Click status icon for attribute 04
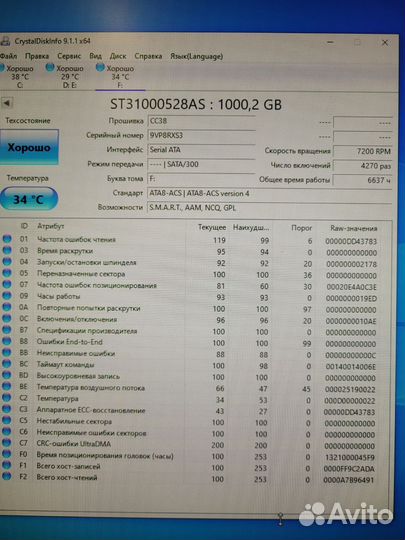This screenshot has height=540, width=405. point(7,262)
